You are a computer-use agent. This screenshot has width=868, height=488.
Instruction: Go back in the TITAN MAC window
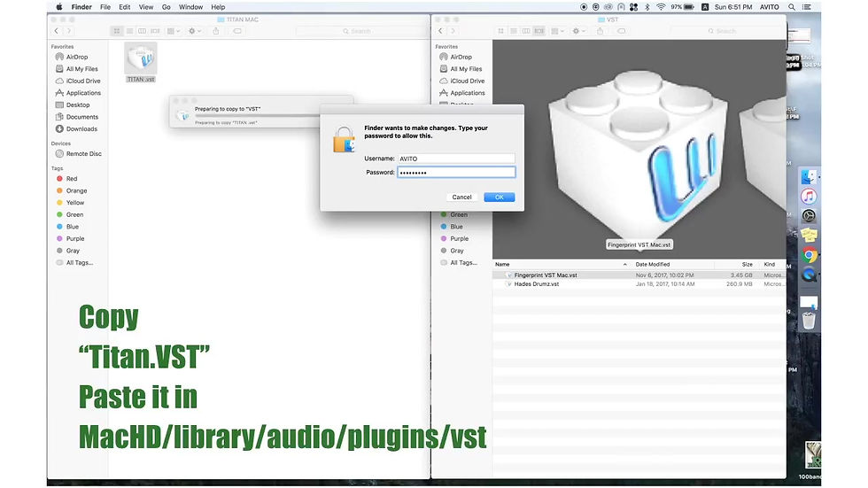coord(57,31)
